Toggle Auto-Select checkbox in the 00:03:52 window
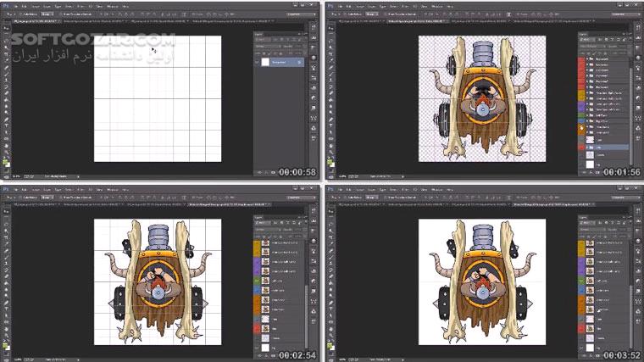The width and height of the screenshot is (644, 362). 346,198
